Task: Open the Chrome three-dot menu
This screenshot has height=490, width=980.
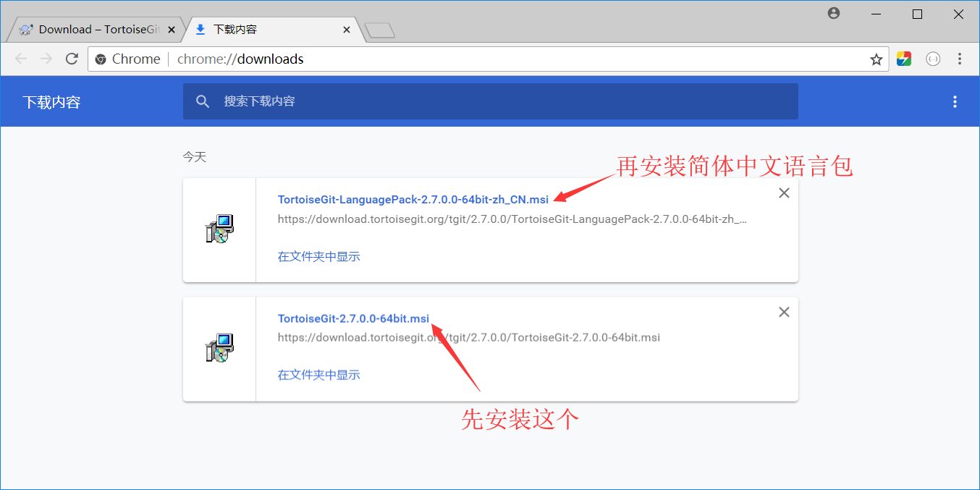Action: 960,59
